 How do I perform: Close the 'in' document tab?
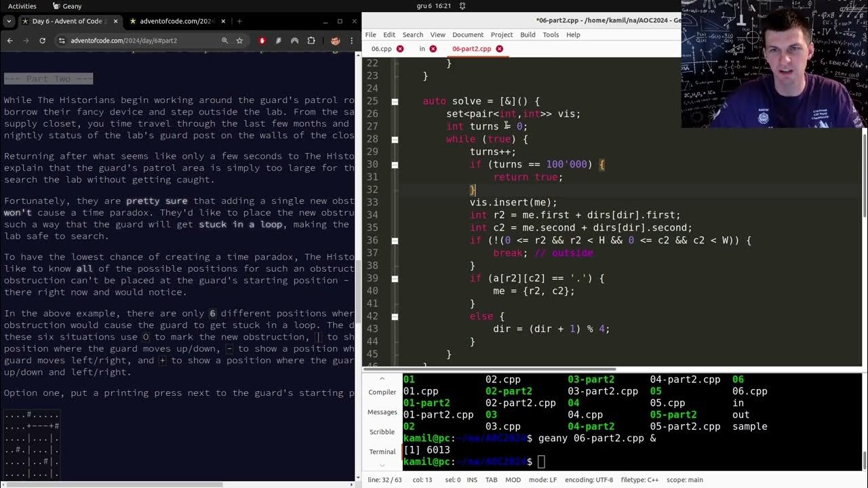coord(433,49)
